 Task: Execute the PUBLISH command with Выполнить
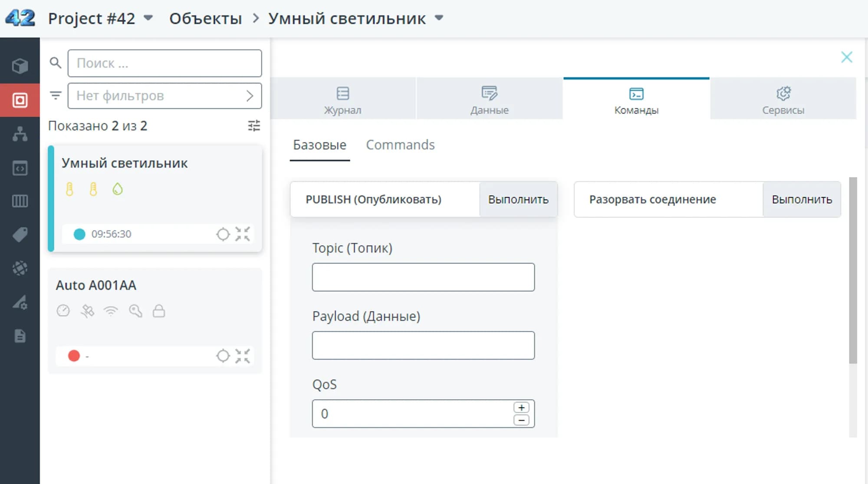tap(518, 200)
